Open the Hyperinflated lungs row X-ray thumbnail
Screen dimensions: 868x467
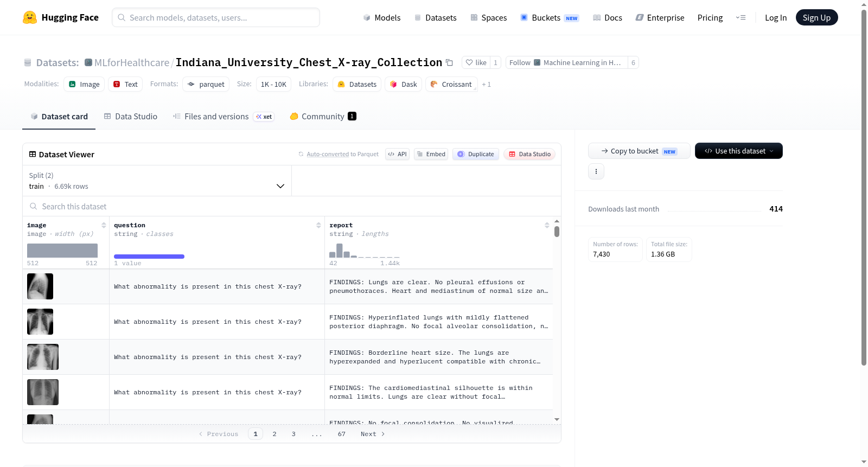click(40, 322)
